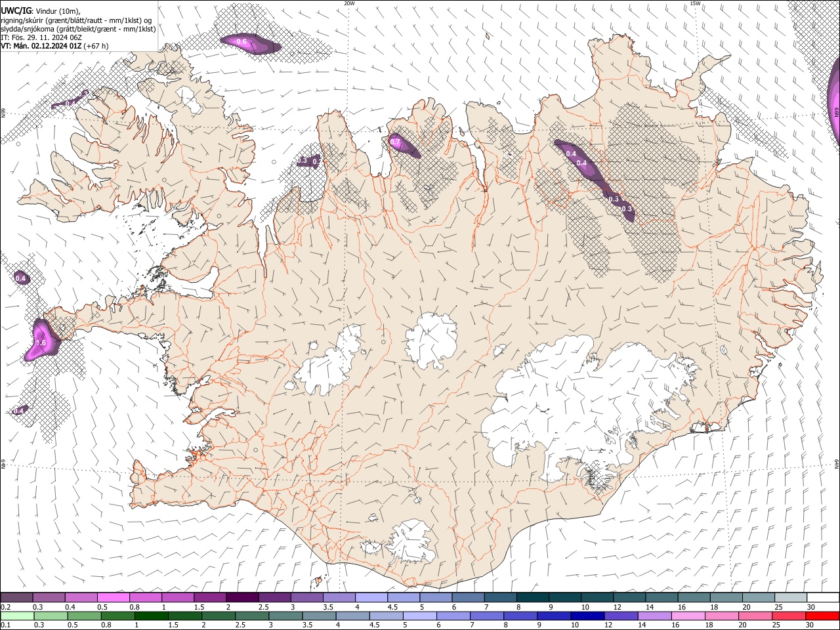Viewport: 840px width, 630px height.
Task: Pick upper legend swatch right of the 8 label
Action: (x=532, y=598)
